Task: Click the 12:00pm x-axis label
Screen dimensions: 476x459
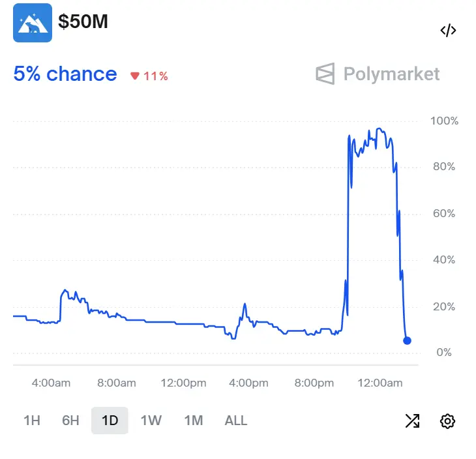Action: (183, 383)
